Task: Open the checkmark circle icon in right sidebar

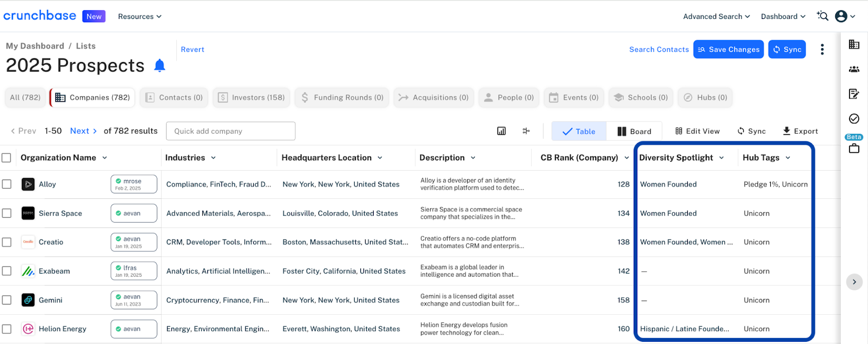Action: [854, 119]
